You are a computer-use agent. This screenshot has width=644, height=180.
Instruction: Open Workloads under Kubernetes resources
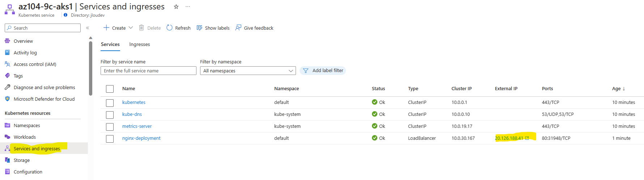click(25, 137)
